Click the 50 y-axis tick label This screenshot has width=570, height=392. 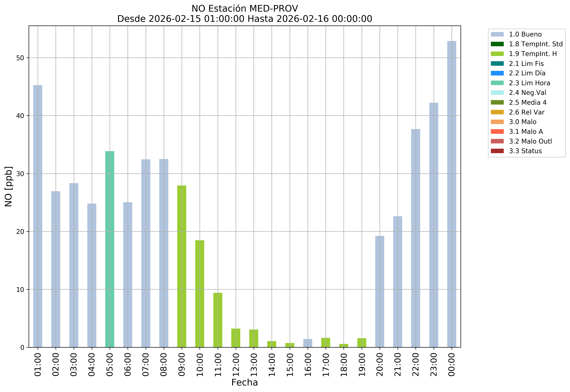(x=20, y=58)
